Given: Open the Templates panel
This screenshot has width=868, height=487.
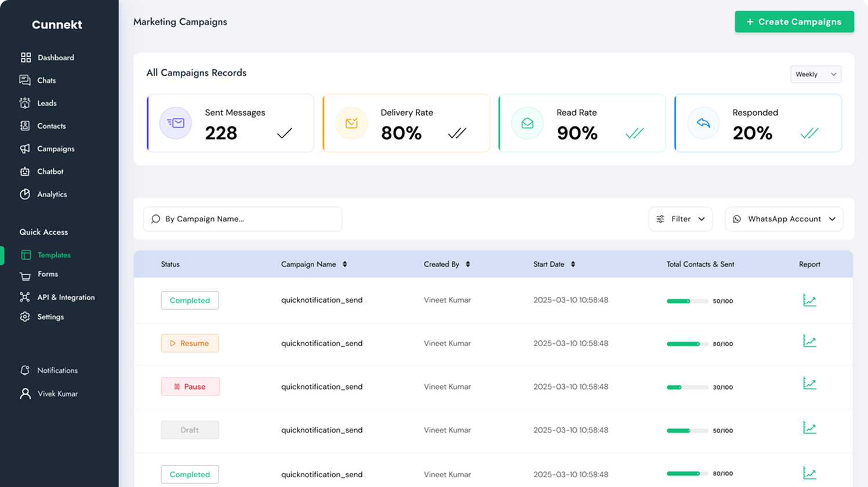Looking at the screenshot, I should 53,255.
